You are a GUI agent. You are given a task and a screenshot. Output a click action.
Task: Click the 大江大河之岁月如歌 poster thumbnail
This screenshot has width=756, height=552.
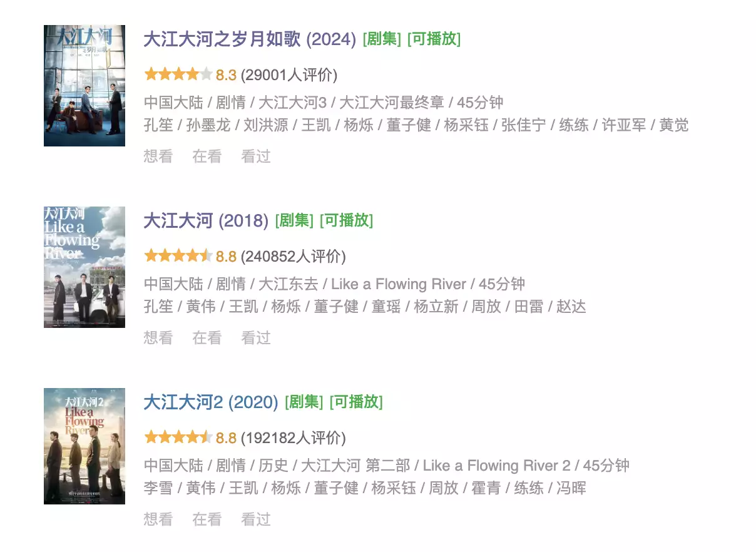point(84,86)
